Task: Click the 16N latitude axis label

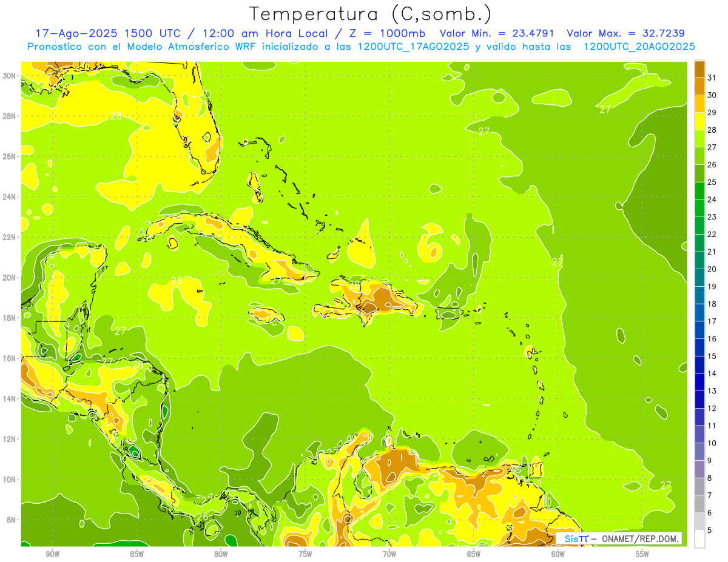Action: click(x=10, y=358)
